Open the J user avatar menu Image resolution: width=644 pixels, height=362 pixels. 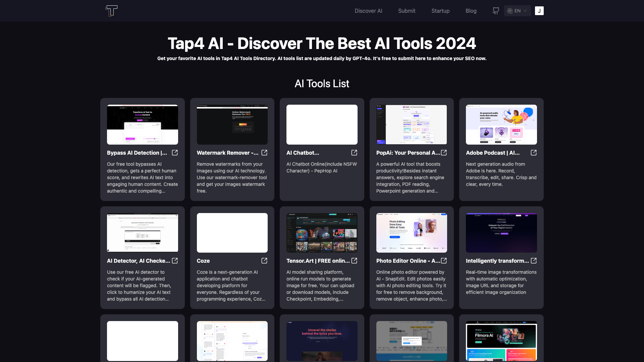[539, 11]
